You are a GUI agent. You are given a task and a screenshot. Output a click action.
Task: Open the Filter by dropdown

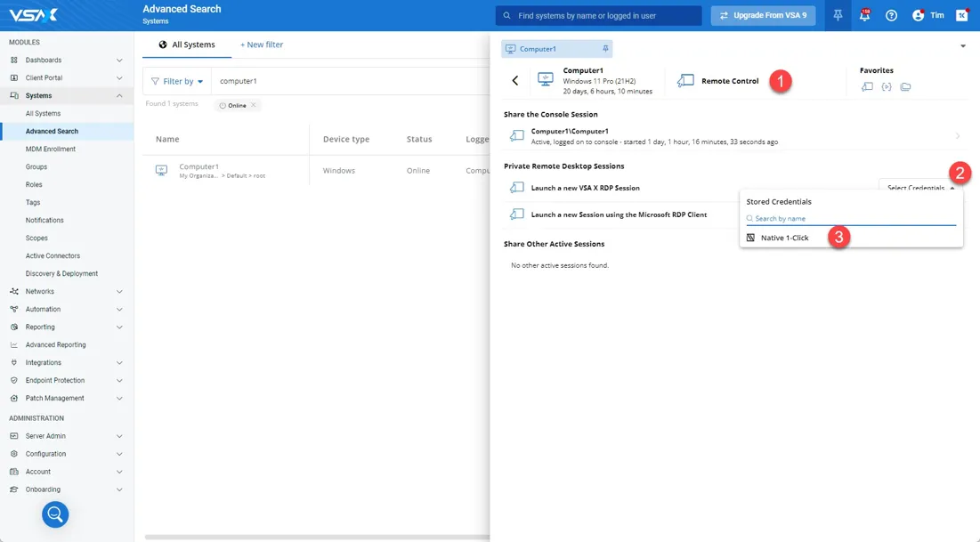tap(177, 81)
